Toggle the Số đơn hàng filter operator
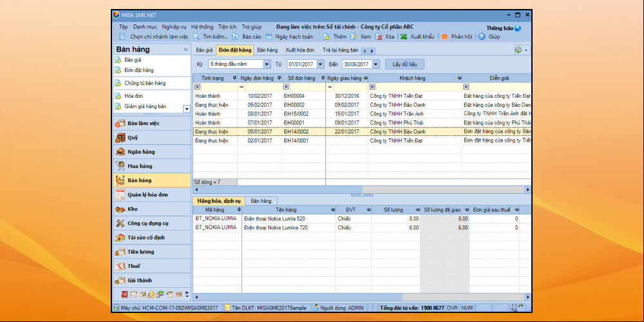The image size is (644, 322). pyautogui.click(x=287, y=87)
